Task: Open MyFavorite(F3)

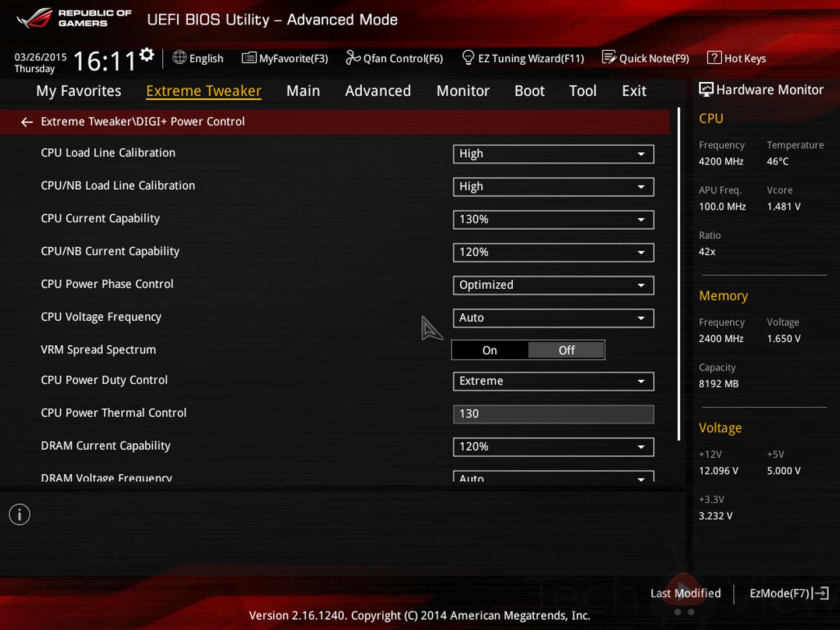Action: (x=285, y=58)
